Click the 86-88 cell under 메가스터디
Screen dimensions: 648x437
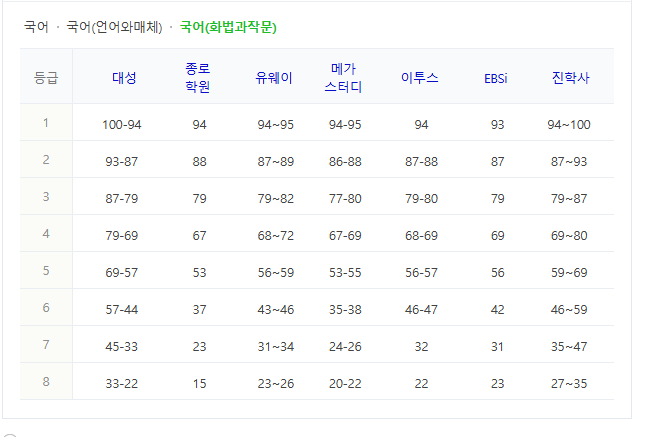(x=345, y=162)
